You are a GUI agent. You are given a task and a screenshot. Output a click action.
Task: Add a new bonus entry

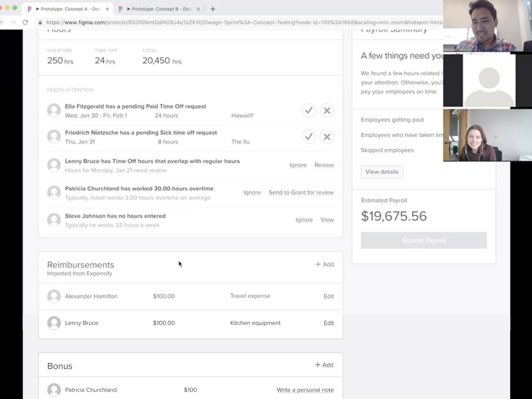tap(324, 365)
